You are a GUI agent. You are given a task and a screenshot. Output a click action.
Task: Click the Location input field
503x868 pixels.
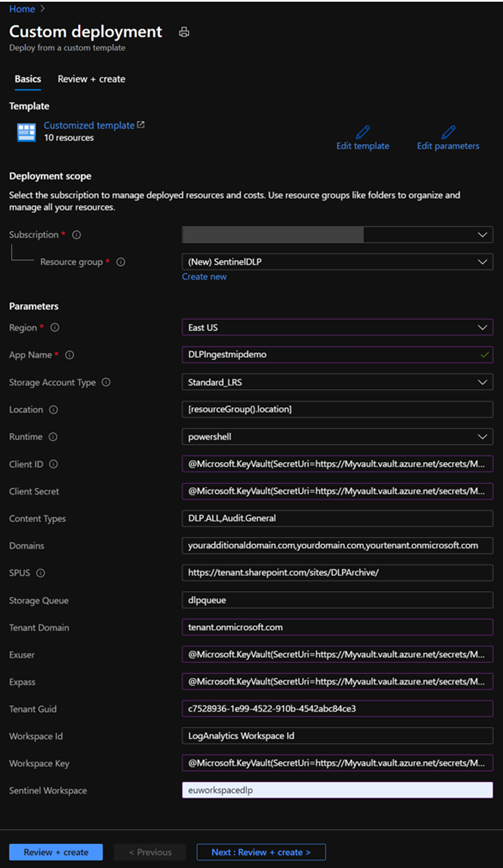337,410
